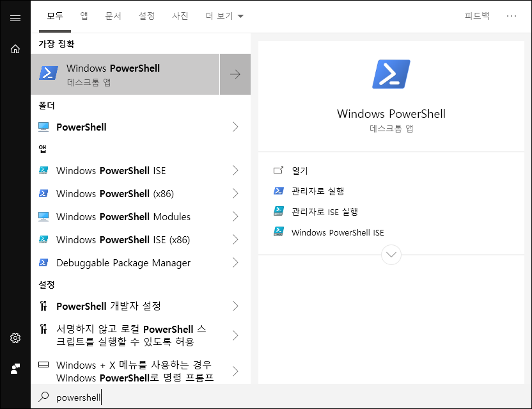Click the Windows PowerShell Modules icon
Screen dimensions: 532x409
[43, 216]
